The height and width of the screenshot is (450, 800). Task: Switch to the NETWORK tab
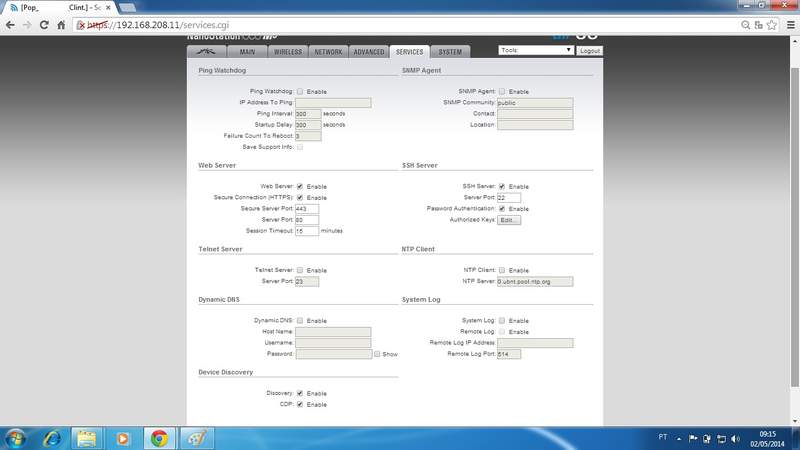[x=328, y=52]
